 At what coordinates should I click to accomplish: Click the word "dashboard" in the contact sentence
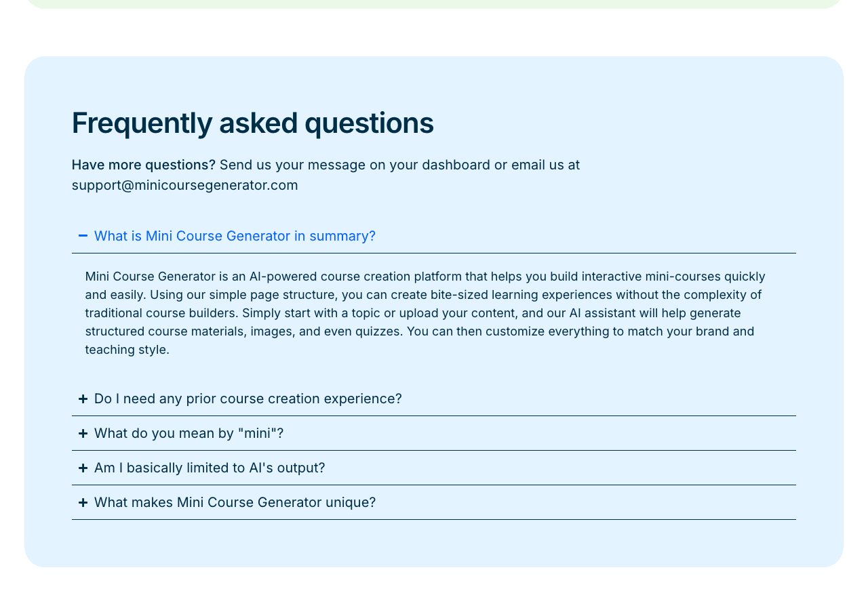coord(456,165)
